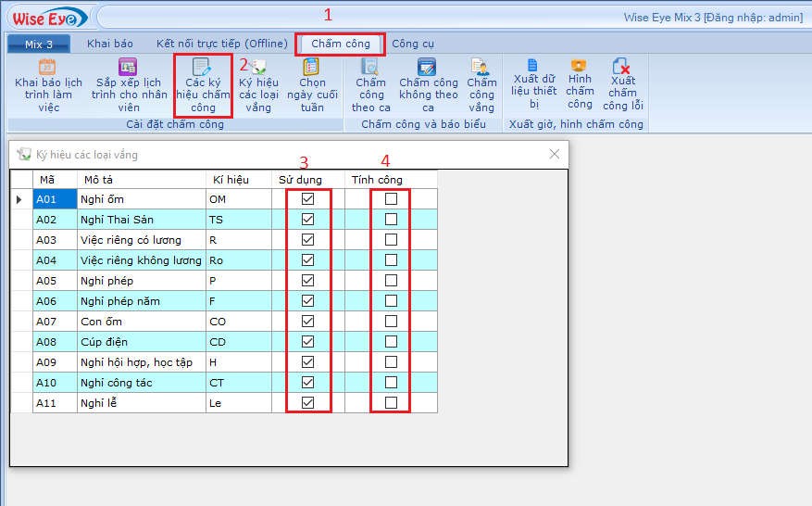Close the Ký hiệu các loại vắng window
The image size is (812, 506).
(555, 155)
